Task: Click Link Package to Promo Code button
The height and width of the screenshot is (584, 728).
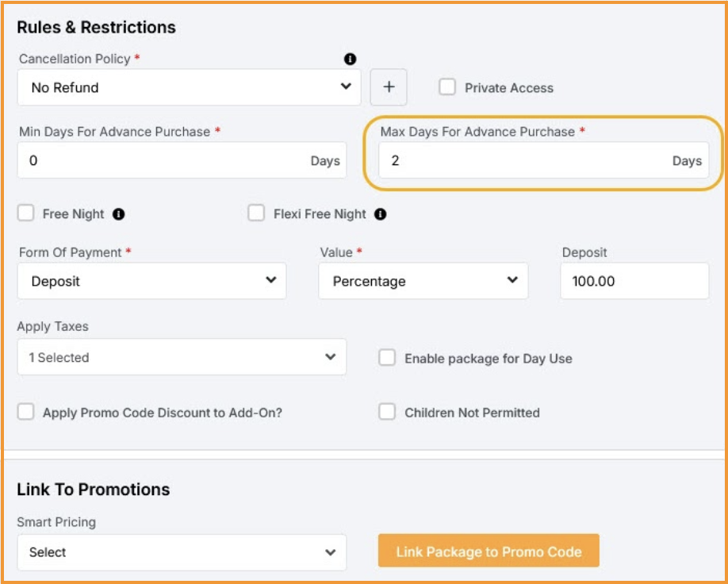Action: coord(489,551)
